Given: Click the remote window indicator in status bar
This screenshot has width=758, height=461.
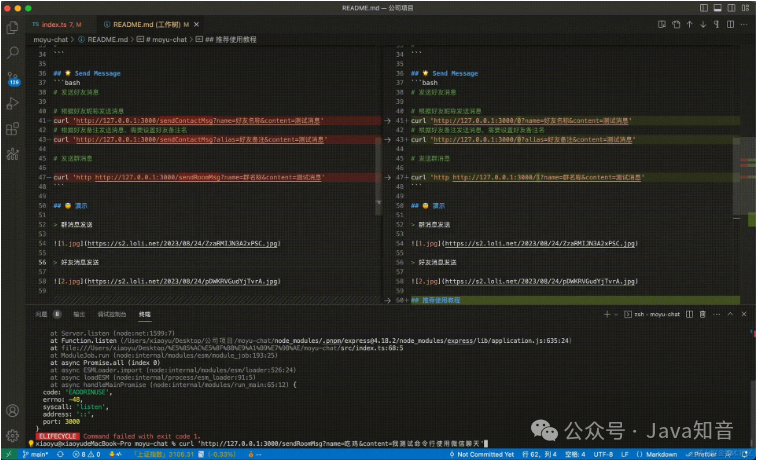Looking at the screenshot, I should [x=9, y=455].
